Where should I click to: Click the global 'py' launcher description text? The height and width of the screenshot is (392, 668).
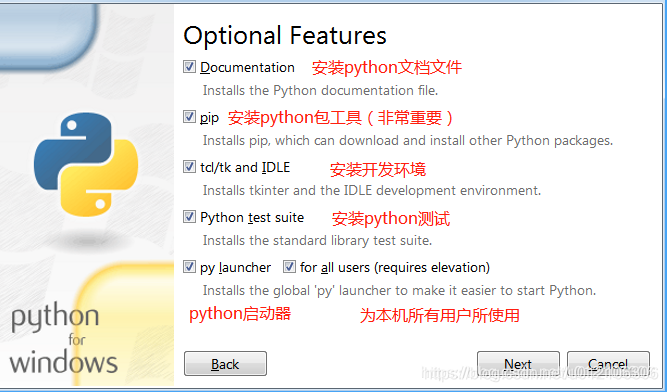tap(399, 291)
